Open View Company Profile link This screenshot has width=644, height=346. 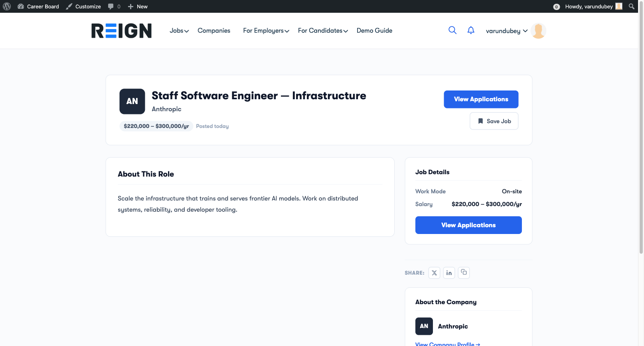click(448, 344)
